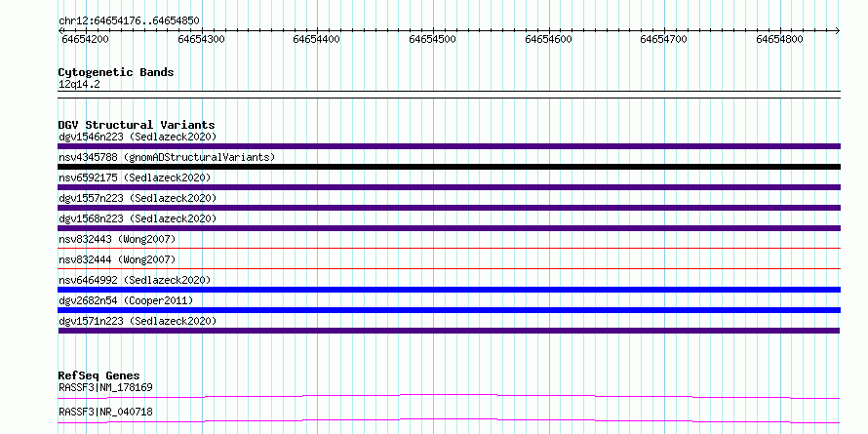Image resolution: width=868 pixels, height=434 pixels.
Task: Click ruler position 64654600
Action: 548,39
